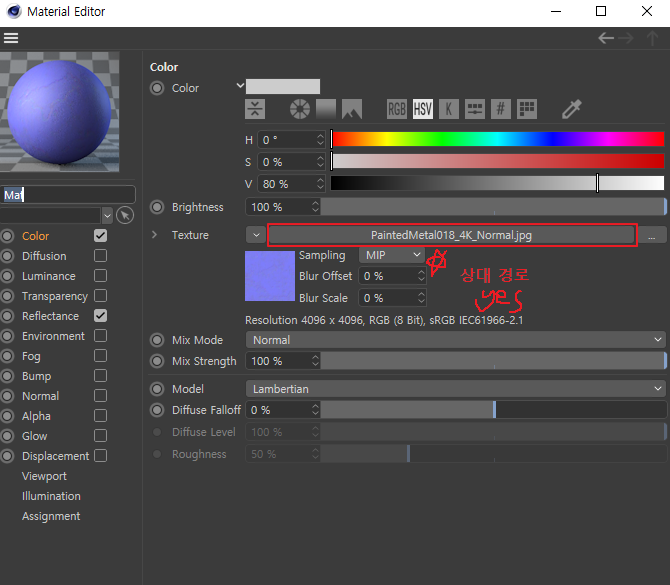670x585 pixels.
Task: Enable the Diffusion channel checkbox
Action: [x=100, y=256]
